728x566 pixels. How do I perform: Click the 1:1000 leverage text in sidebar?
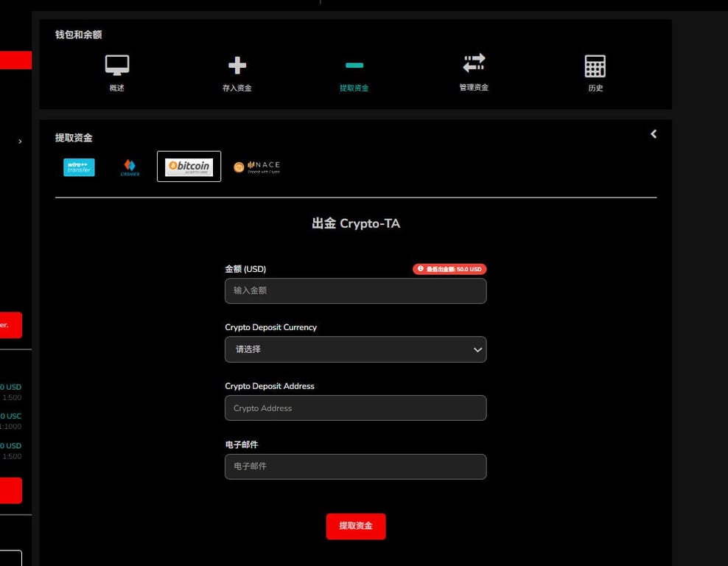click(x=10, y=426)
